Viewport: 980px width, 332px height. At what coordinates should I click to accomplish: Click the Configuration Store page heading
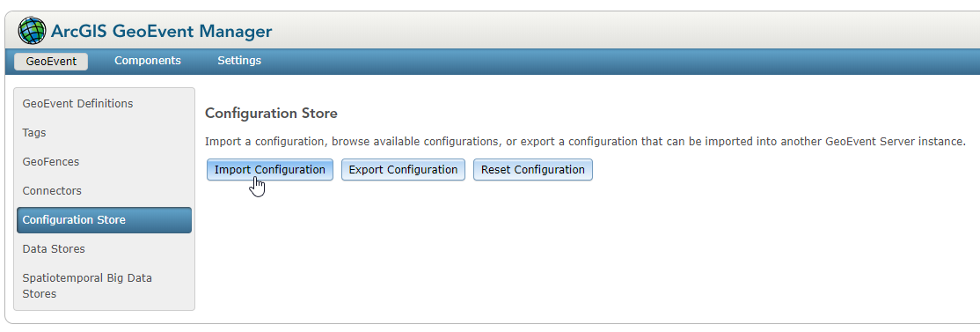coord(271,114)
